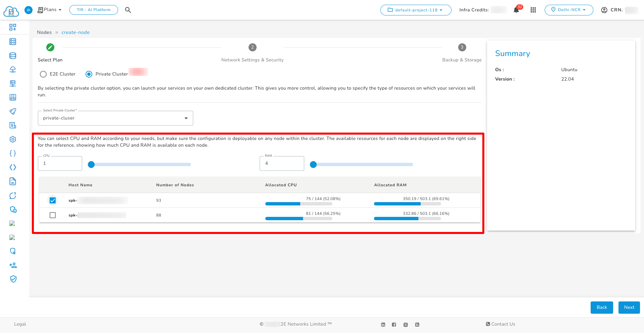Click the rocket icon in sidebar

tap(13, 111)
